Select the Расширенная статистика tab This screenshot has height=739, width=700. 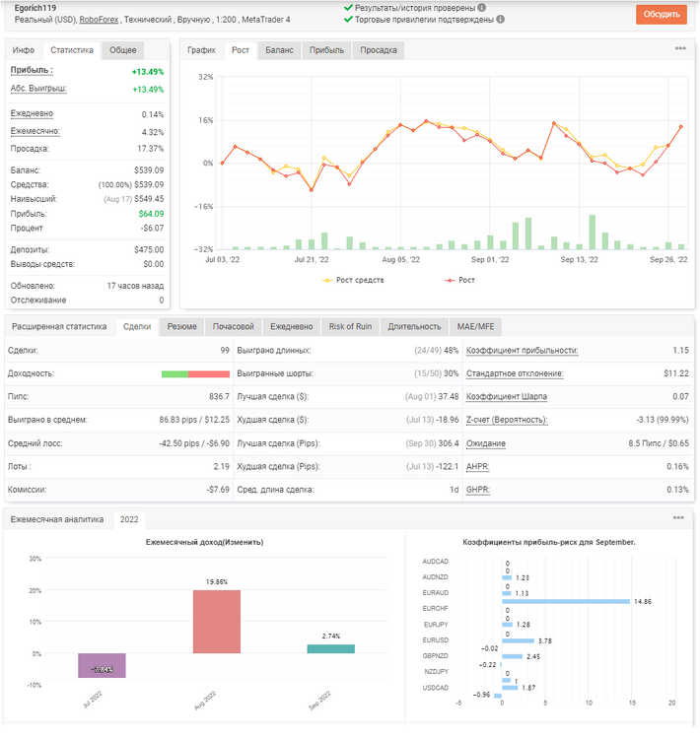pyautogui.click(x=59, y=326)
